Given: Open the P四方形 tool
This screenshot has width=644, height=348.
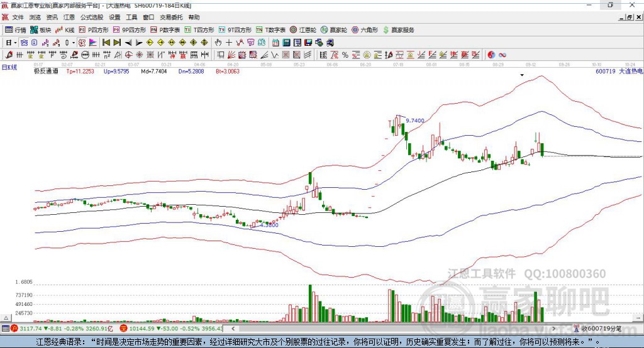Looking at the screenshot, I should 94,30.
